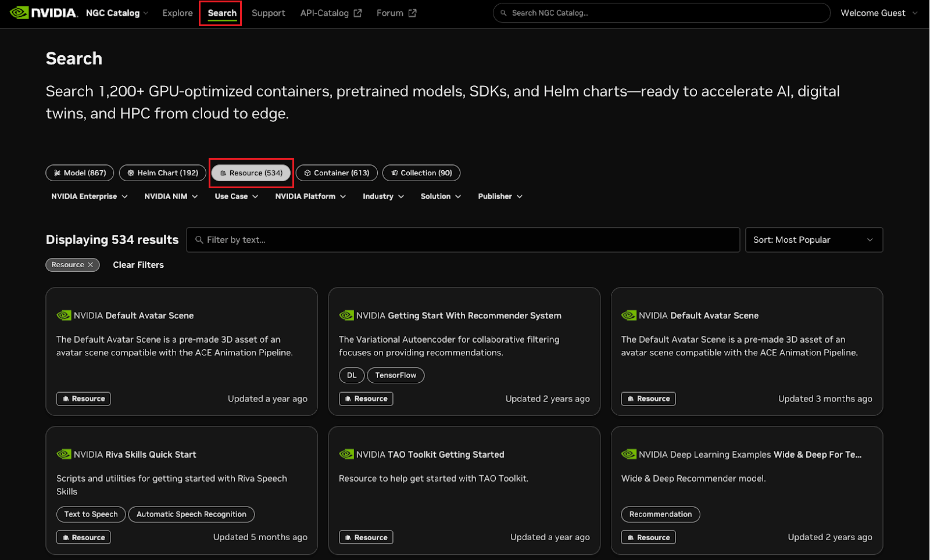The height and width of the screenshot is (560, 930).
Task: Open the Wide & Deep For Te... card
Action: point(746,490)
